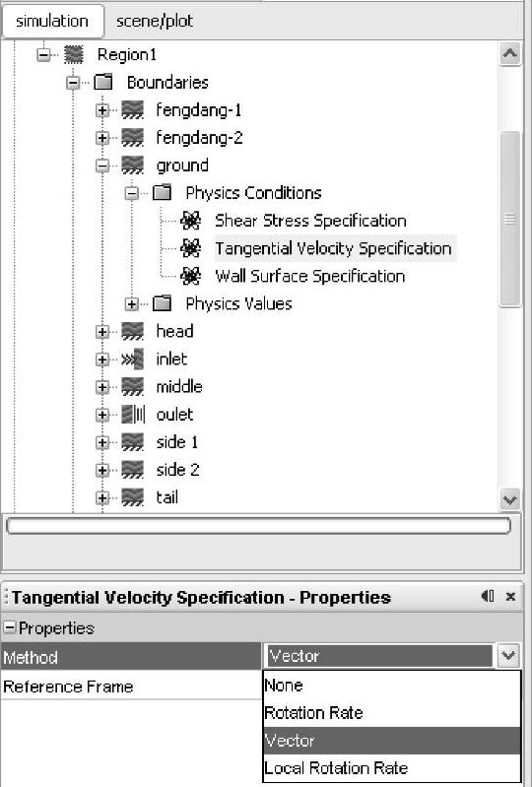The image size is (532, 787).
Task: Switch to the scene/plot tab
Action: pos(155,21)
